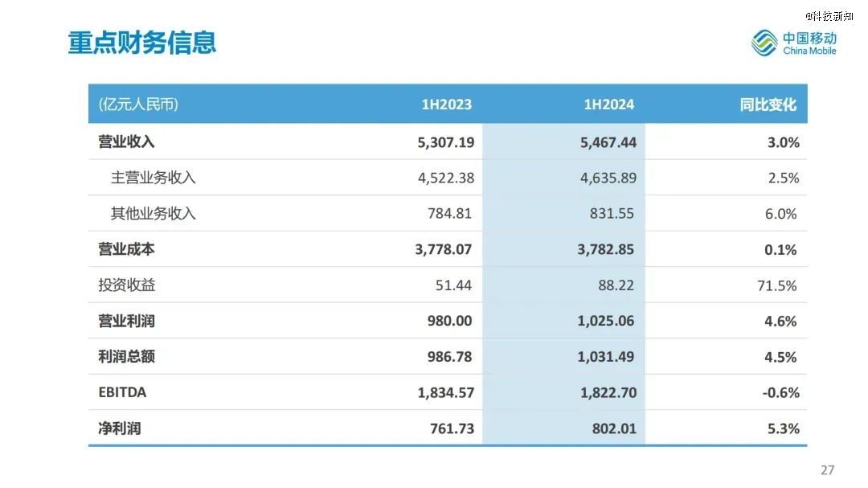Image resolution: width=868 pixels, height=488 pixels.
Task: Click the 1H2024 column header
Action: point(609,105)
